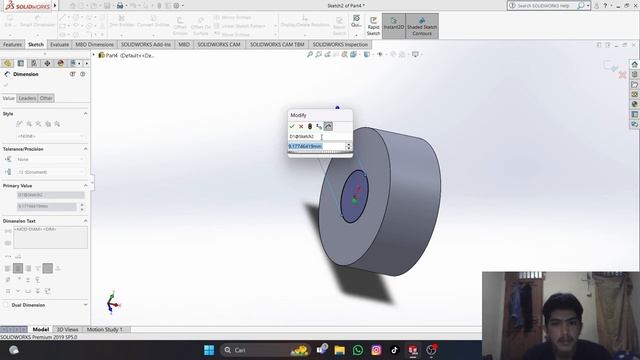The height and width of the screenshot is (360, 640).
Task: Open the SOLIDWORKS CAM tab
Action: click(219, 44)
